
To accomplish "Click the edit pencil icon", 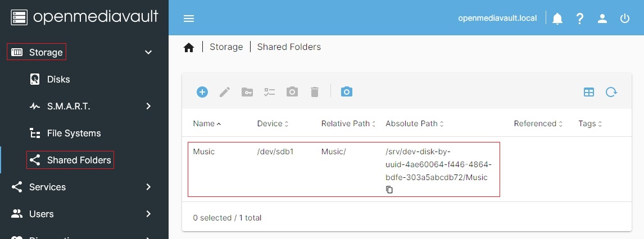I will pyautogui.click(x=225, y=92).
